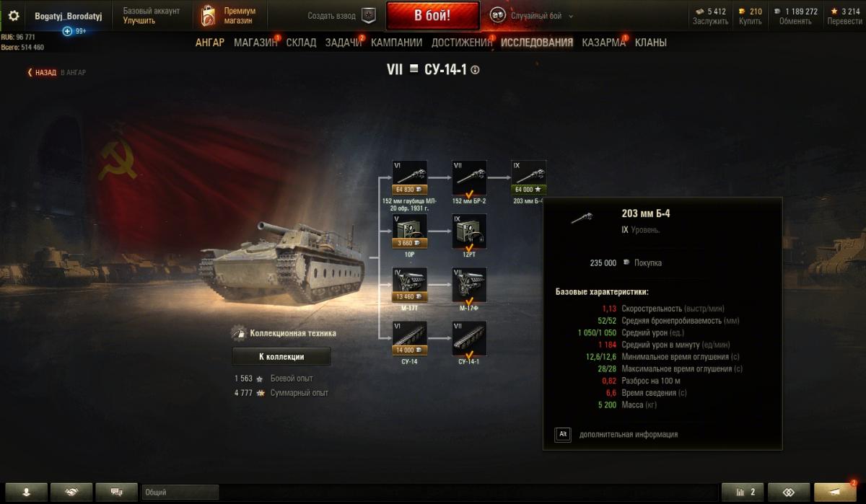Open the chat channels icon in bottom bar
The width and height of the screenshot is (866, 504).
[116, 492]
